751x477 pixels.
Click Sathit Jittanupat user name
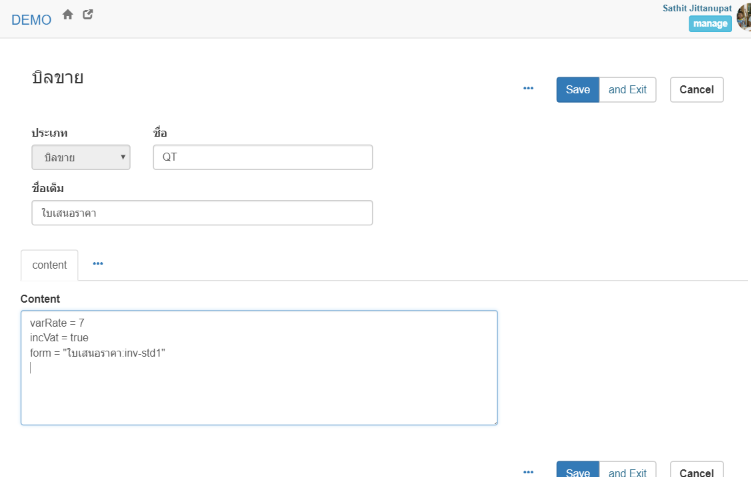click(696, 8)
